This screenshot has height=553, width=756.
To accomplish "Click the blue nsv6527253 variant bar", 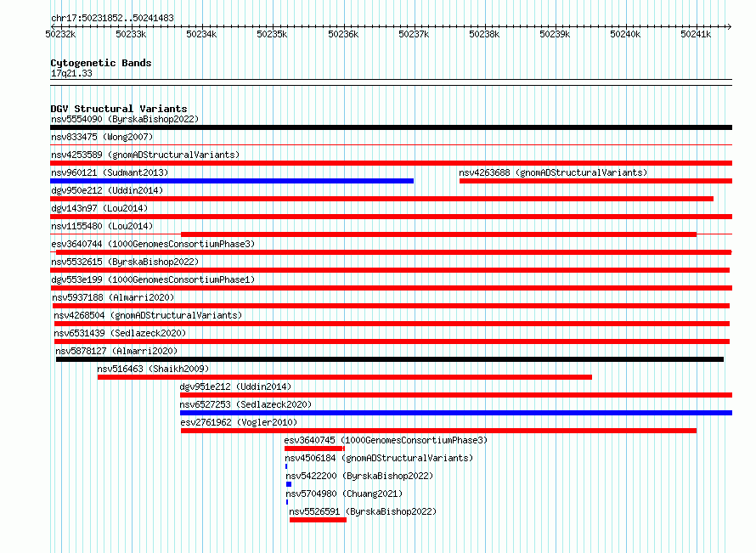I will 456,413.
